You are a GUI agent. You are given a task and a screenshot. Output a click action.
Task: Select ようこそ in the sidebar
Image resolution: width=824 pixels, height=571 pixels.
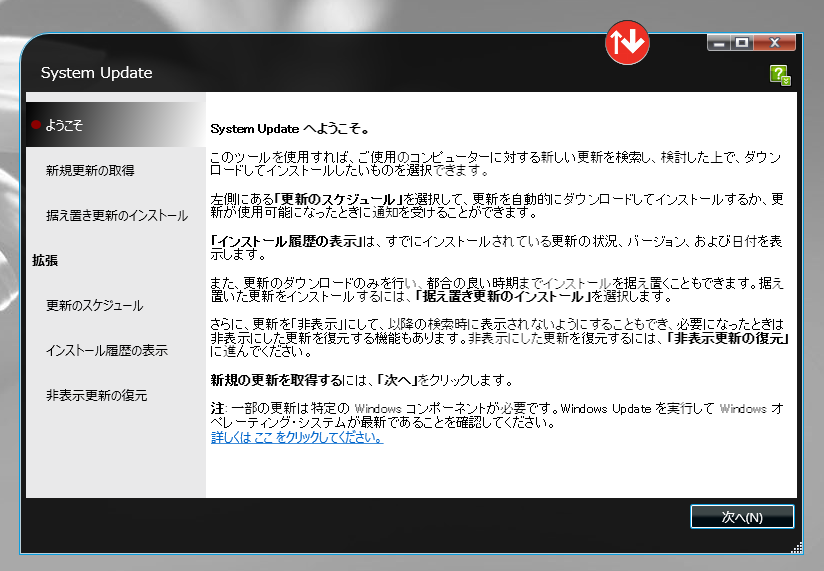click(116, 125)
